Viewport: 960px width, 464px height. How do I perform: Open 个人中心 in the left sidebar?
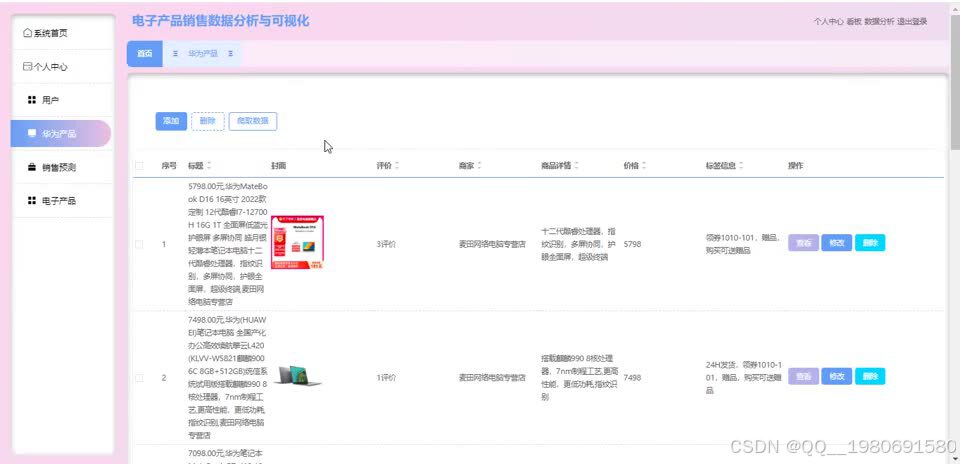pos(63,67)
